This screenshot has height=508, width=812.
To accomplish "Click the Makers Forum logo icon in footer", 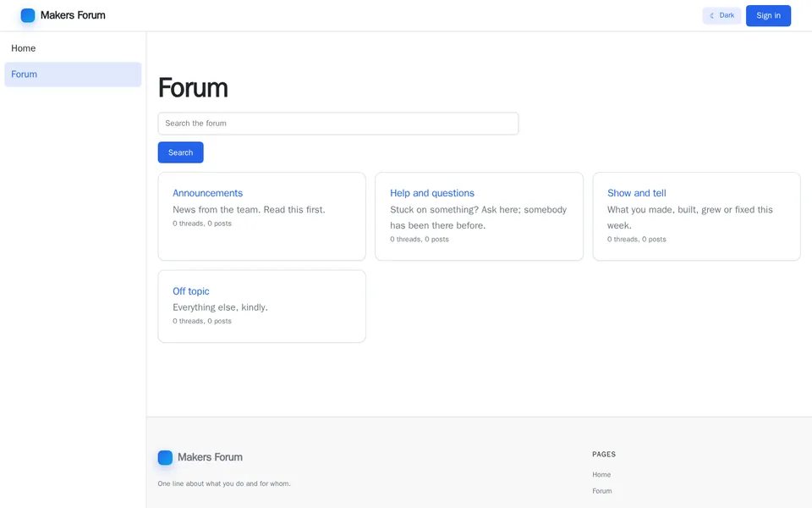I will tap(165, 457).
